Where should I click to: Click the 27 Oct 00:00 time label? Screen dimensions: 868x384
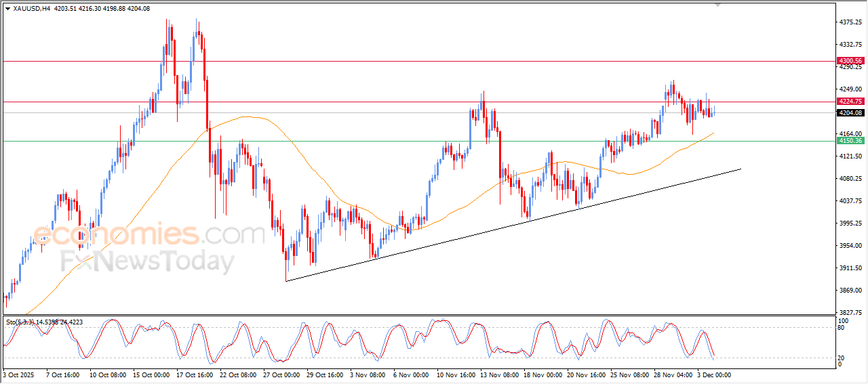281,375
